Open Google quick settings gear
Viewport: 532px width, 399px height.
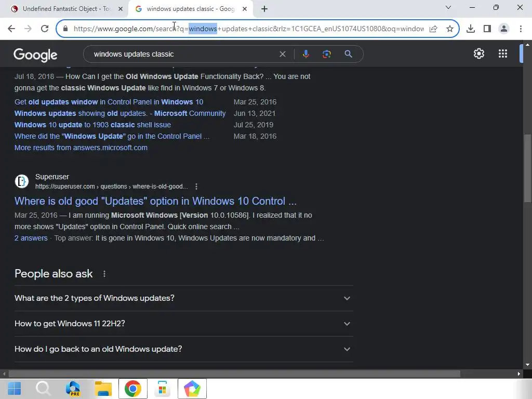tap(478, 54)
